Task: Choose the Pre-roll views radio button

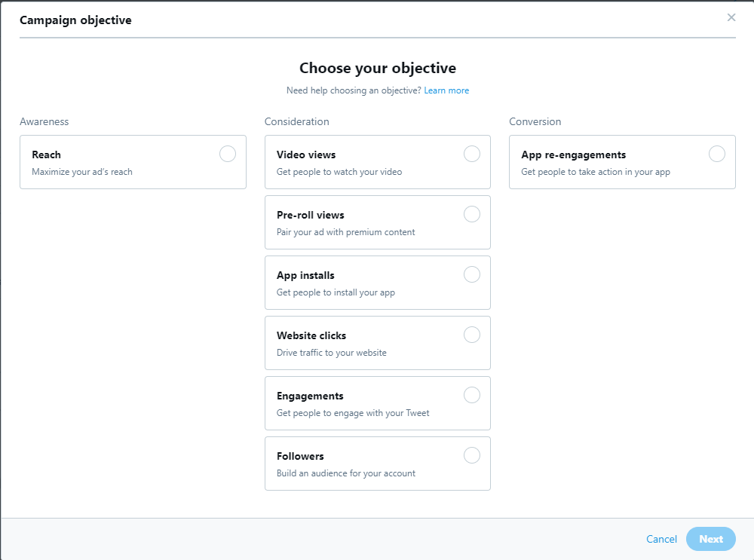Action: click(472, 214)
